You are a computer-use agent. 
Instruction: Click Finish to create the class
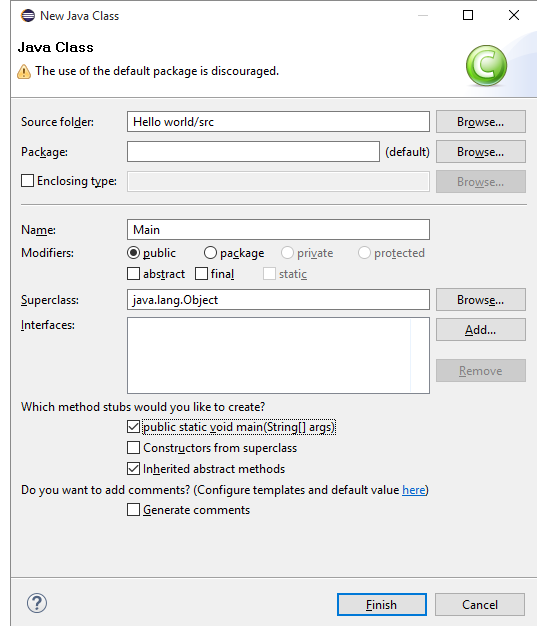click(x=382, y=605)
